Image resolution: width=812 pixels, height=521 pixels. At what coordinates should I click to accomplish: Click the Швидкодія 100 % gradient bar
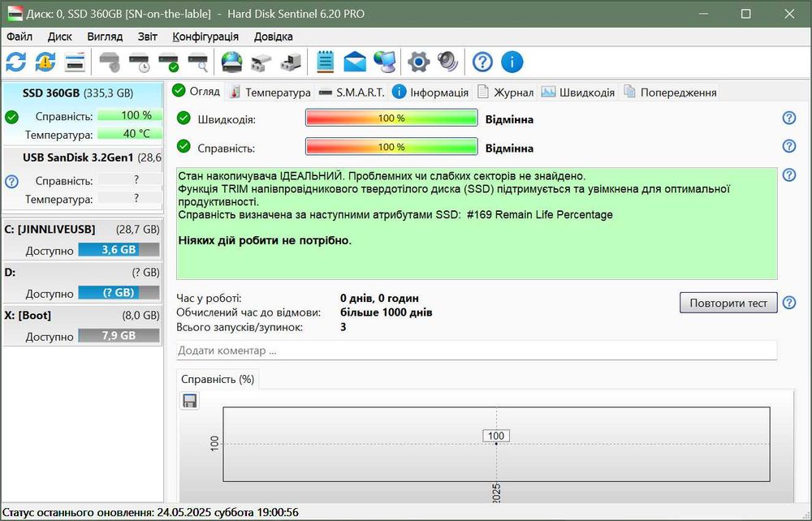pyautogui.click(x=391, y=118)
